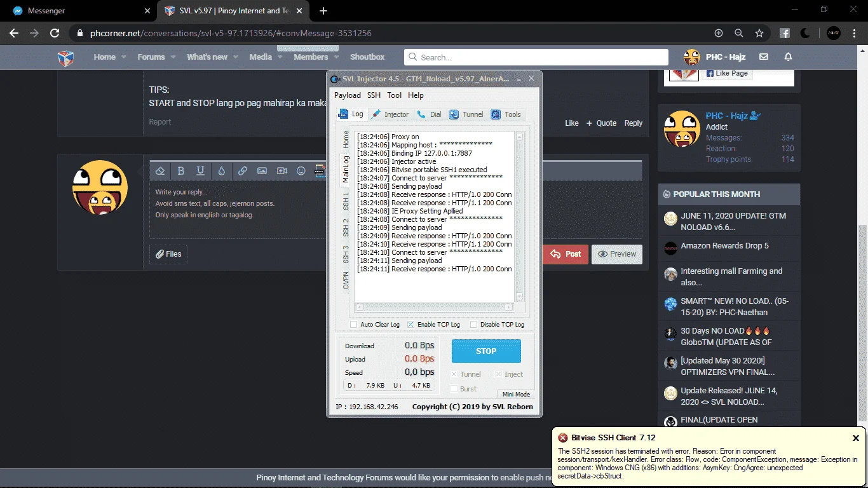868x488 pixels.
Task: Expand the Members nav dropdown arrow
Action: coord(335,57)
